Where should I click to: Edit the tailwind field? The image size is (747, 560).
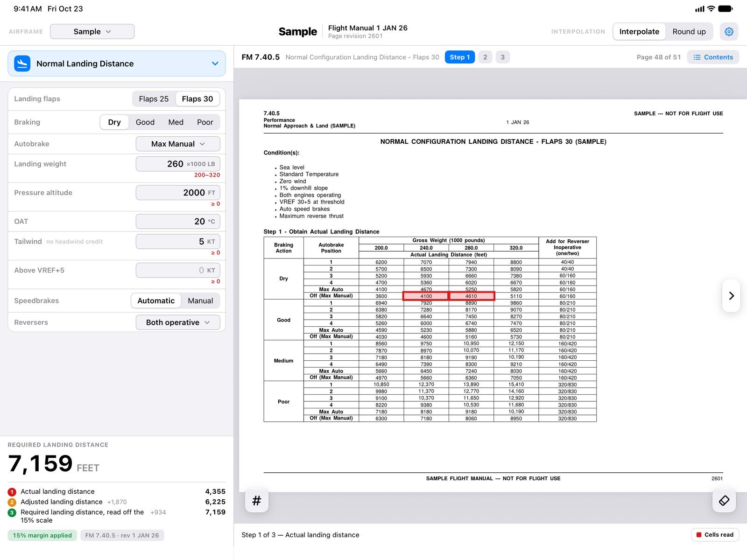178,241
